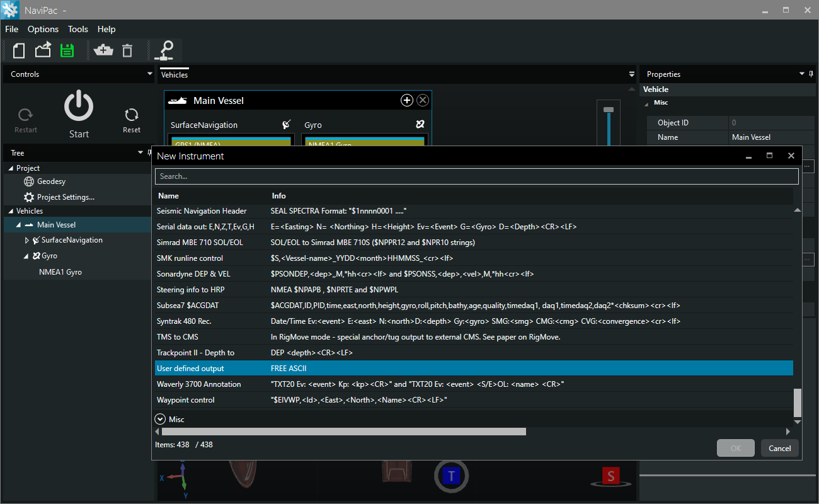Click the Start power button

pyautogui.click(x=79, y=106)
